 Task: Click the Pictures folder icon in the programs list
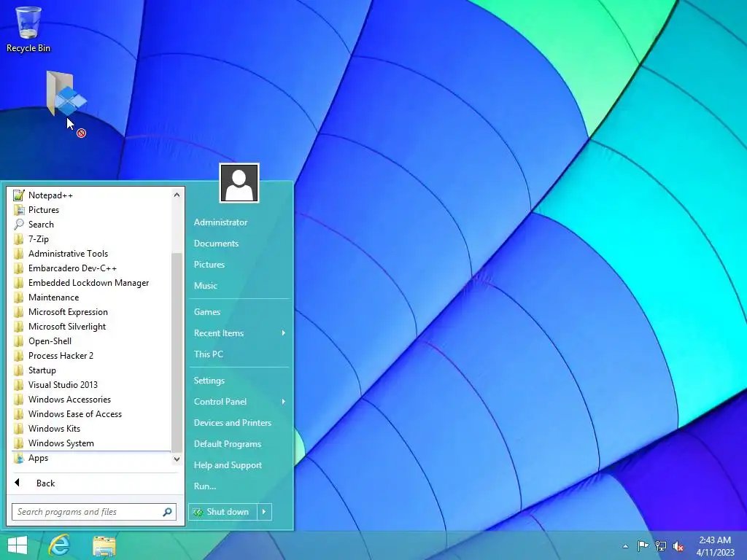point(19,210)
